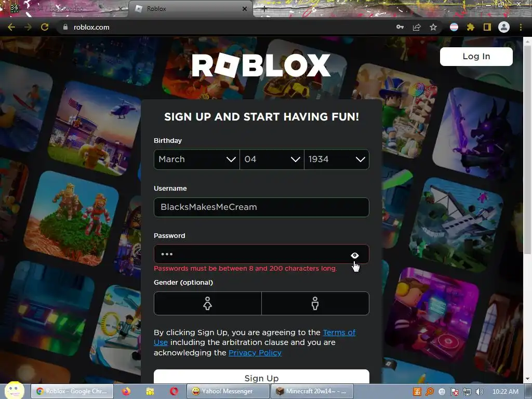Image resolution: width=532 pixels, height=399 pixels.
Task: Launch Opera from the taskbar
Action: (x=174, y=391)
